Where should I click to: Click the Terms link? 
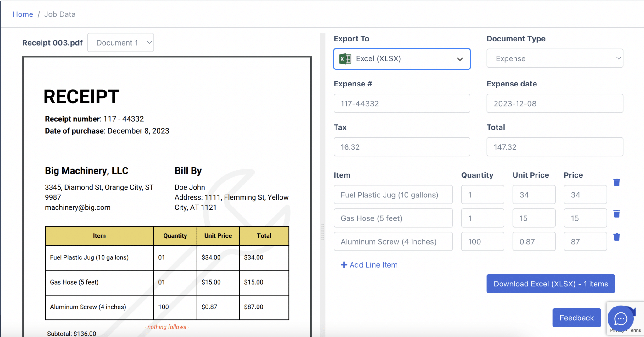tap(635, 330)
